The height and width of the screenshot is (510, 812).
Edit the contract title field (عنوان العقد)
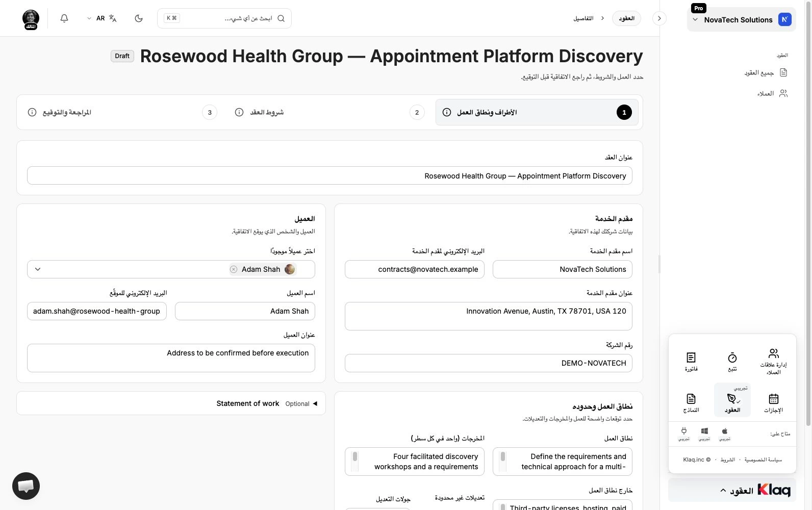[329, 176]
